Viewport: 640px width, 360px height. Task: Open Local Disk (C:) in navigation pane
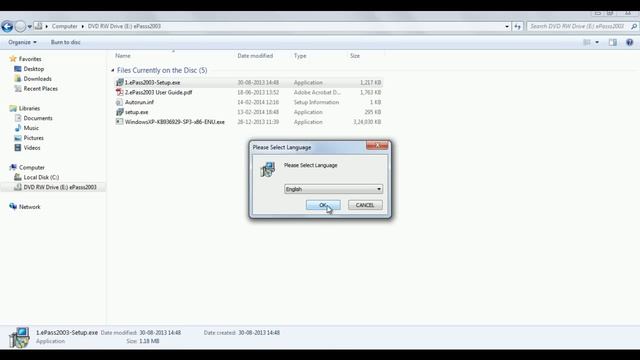(x=41, y=177)
